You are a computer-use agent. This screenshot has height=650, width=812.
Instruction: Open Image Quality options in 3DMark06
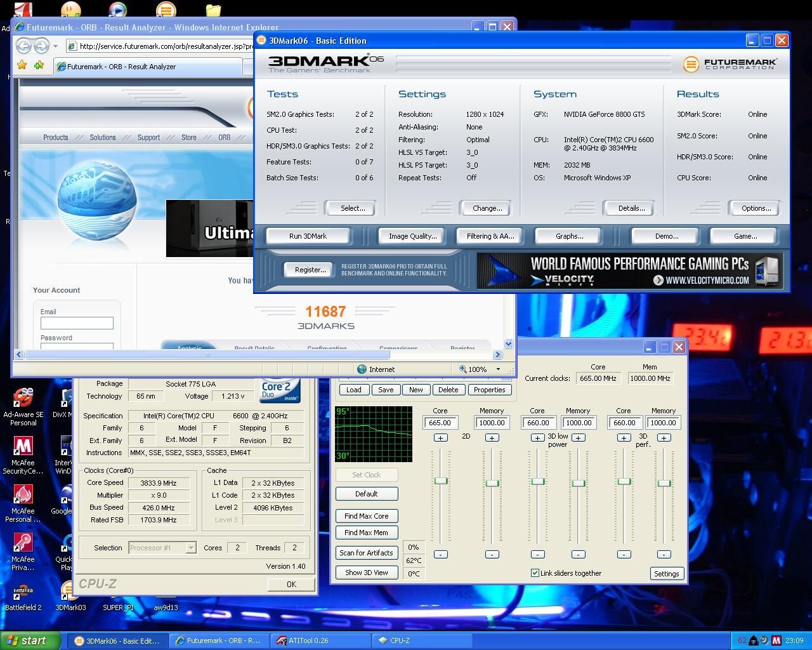point(412,236)
